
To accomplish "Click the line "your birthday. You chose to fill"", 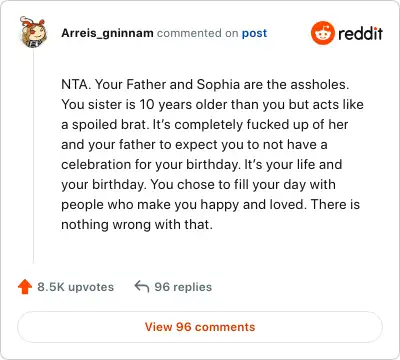I will click(x=198, y=185).
